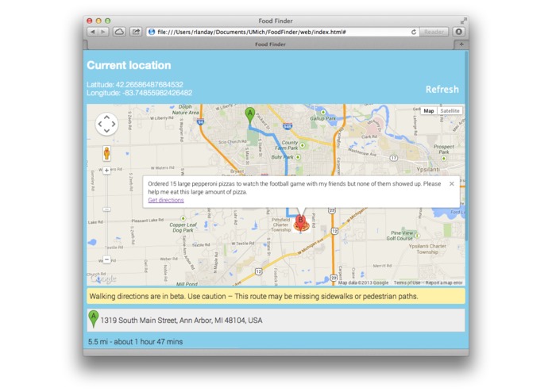Image resolution: width=552 pixels, height=392 pixels.
Task: Click the red marker B on map
Action: tap(300, 223)
